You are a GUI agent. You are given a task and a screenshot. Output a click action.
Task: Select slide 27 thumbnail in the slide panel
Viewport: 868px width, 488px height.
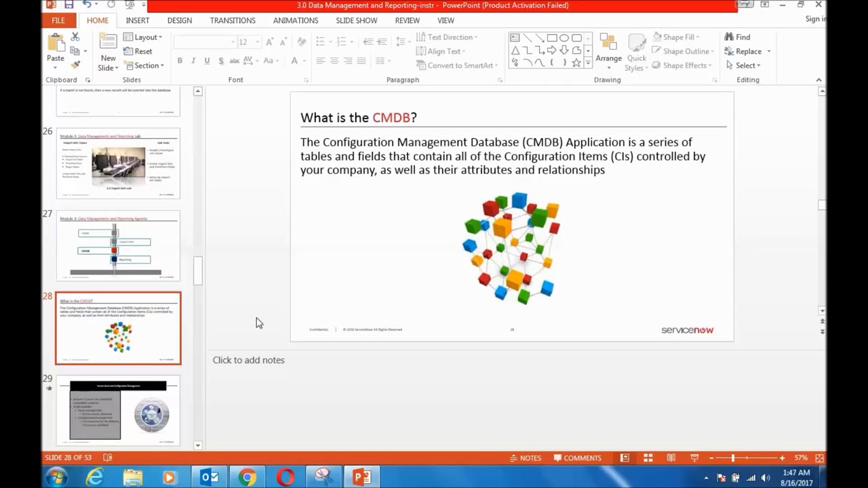click(x=118, y=245)
